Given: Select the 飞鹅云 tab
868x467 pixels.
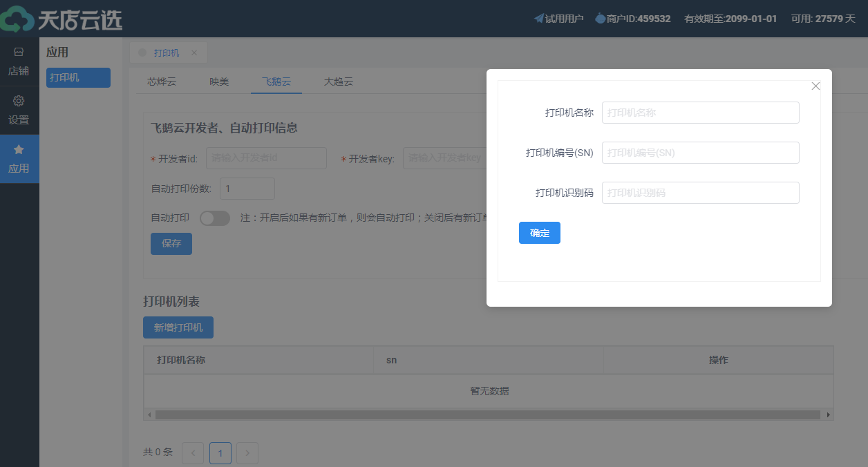Looking at the screenshot, I should click(276, 82).
